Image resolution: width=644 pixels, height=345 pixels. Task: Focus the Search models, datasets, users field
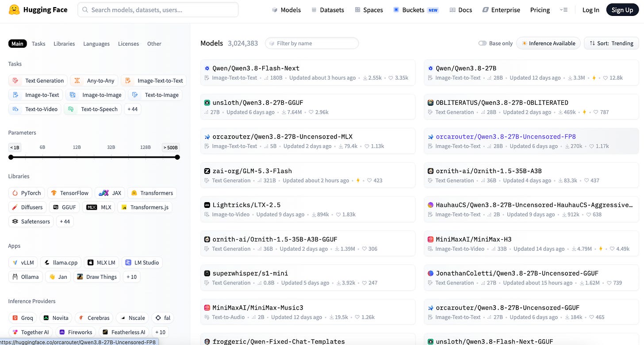coord(158,10)
